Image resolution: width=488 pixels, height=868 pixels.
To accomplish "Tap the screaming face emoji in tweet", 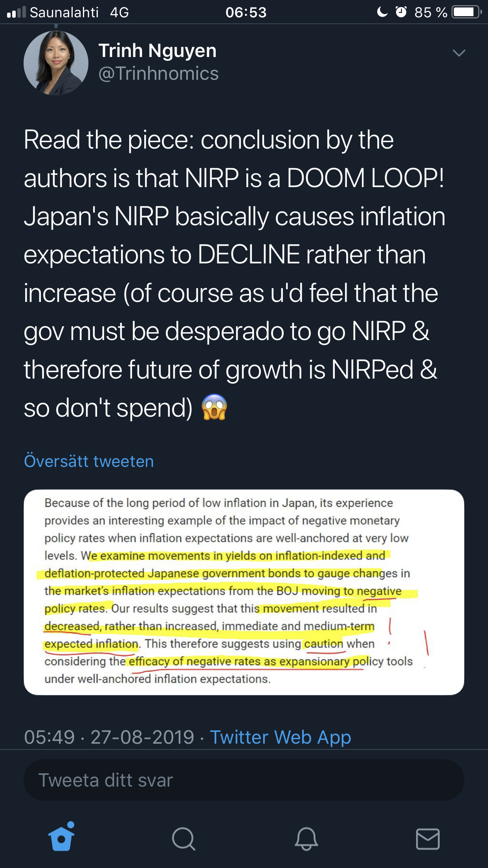I will [x=214, y=407].
